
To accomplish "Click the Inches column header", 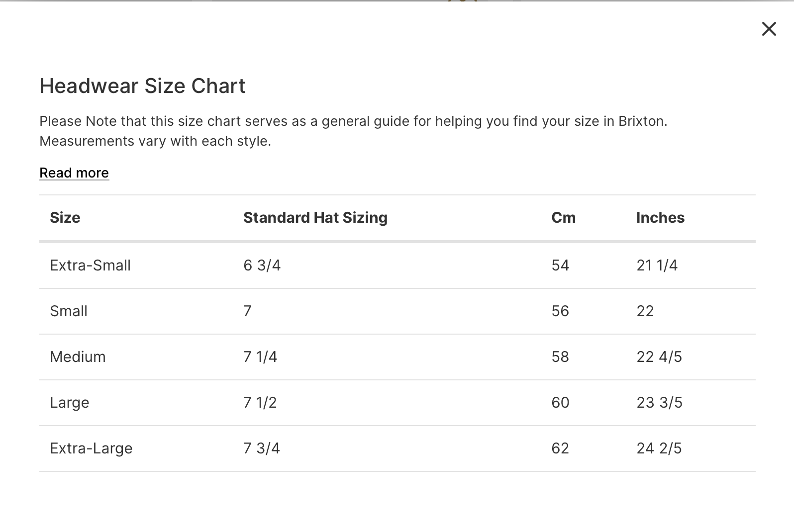I will [x=660, y=217].
